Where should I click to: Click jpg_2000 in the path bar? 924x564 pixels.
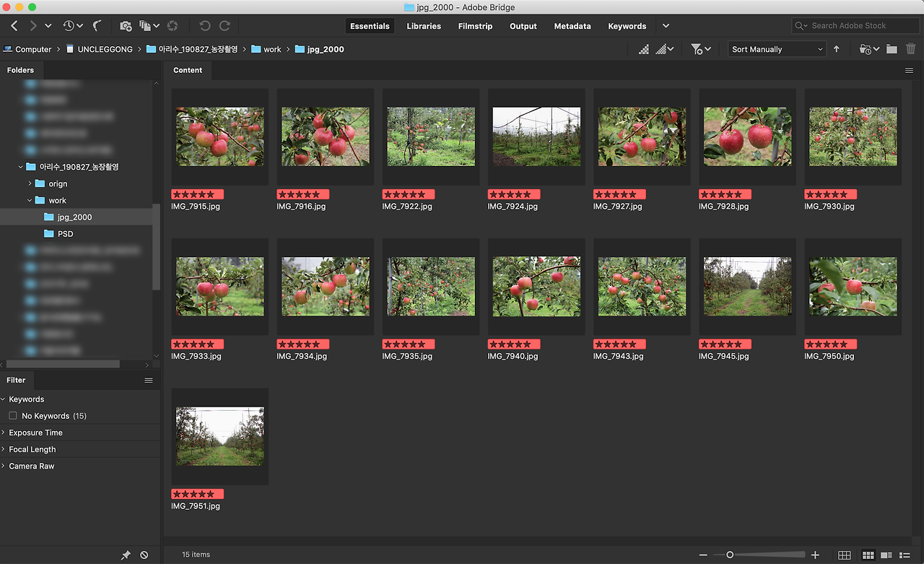319,49
